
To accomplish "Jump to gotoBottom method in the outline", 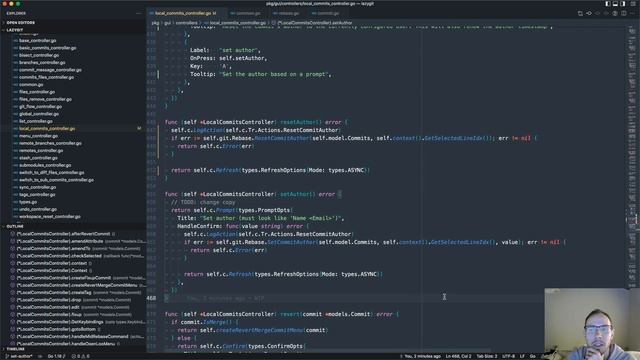I will (56, 330).
